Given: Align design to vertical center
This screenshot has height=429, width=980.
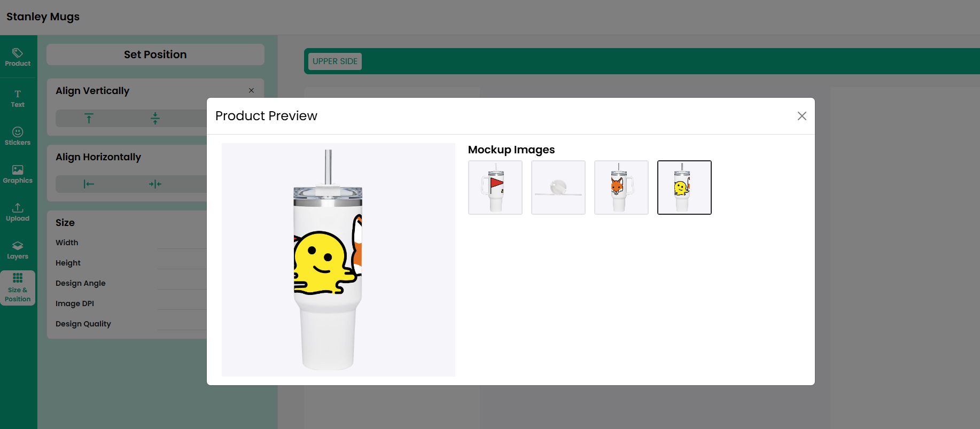Looking at the screenshot, I should coord(155,118).
